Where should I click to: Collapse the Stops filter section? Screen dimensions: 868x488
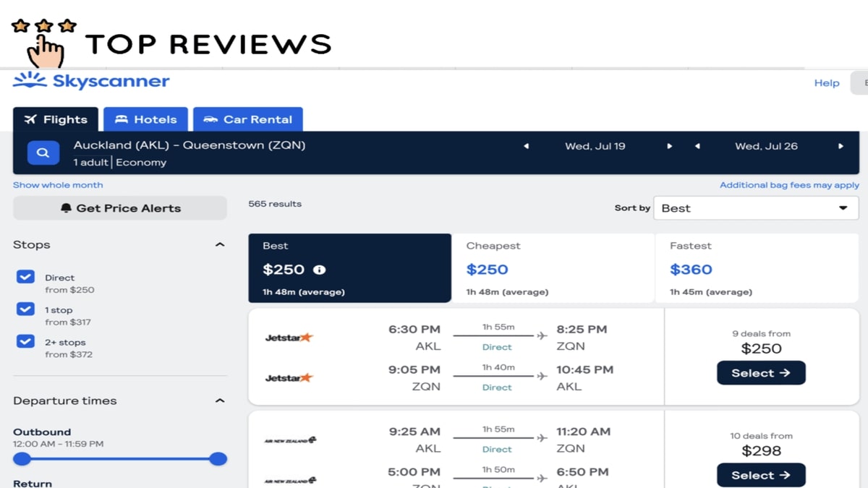coord(220,245)
